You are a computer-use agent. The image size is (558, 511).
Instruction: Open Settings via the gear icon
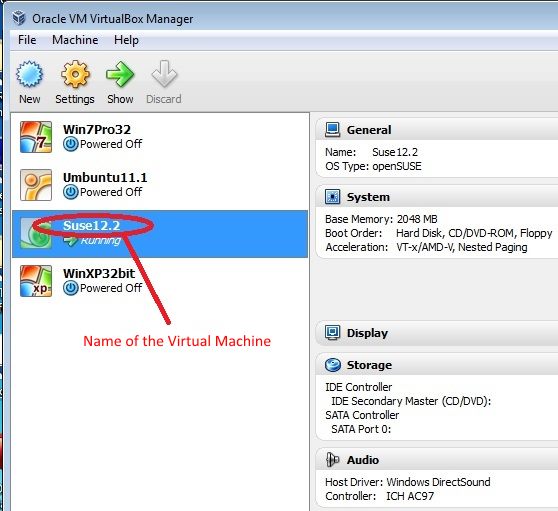click(75, 74)
